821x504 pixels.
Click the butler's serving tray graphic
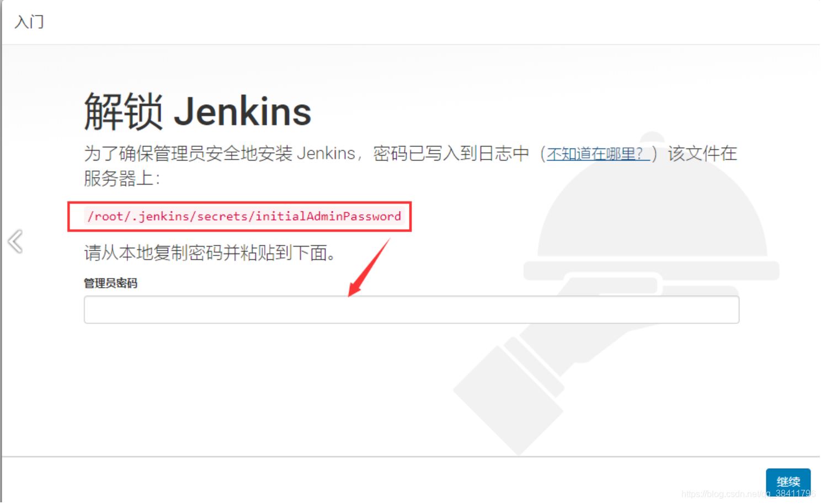[651, 271]
